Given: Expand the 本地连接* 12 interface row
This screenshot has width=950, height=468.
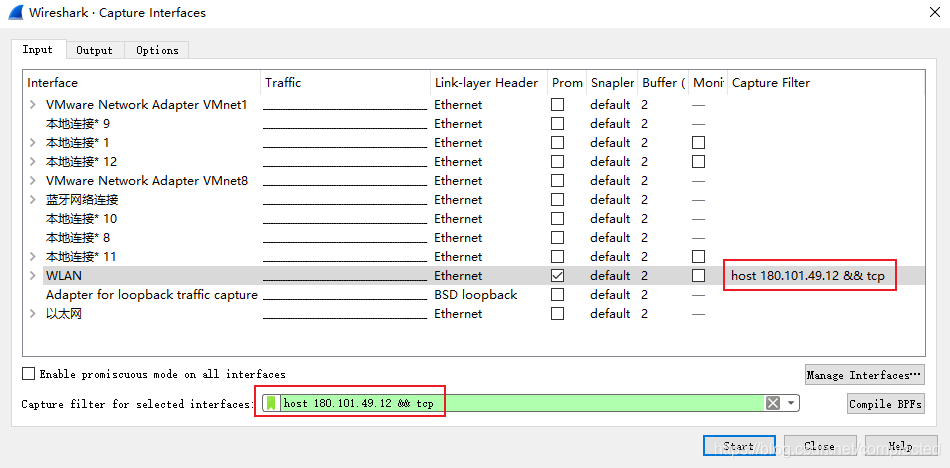Looking at the screenshot, I should click(33, 162).
